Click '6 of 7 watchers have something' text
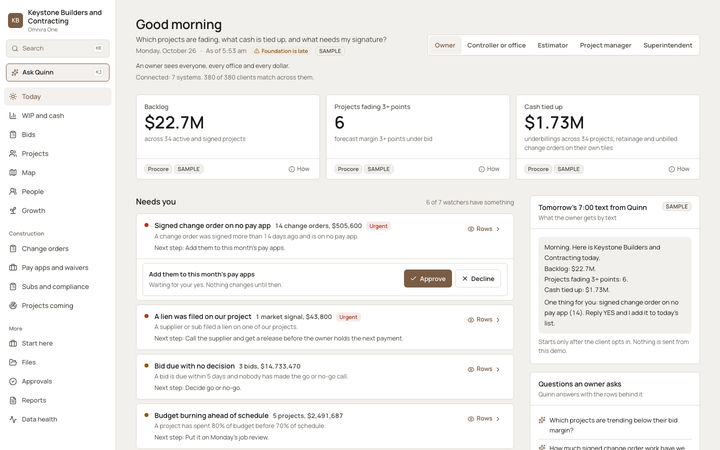720x450 pixels. coord(470,202)
